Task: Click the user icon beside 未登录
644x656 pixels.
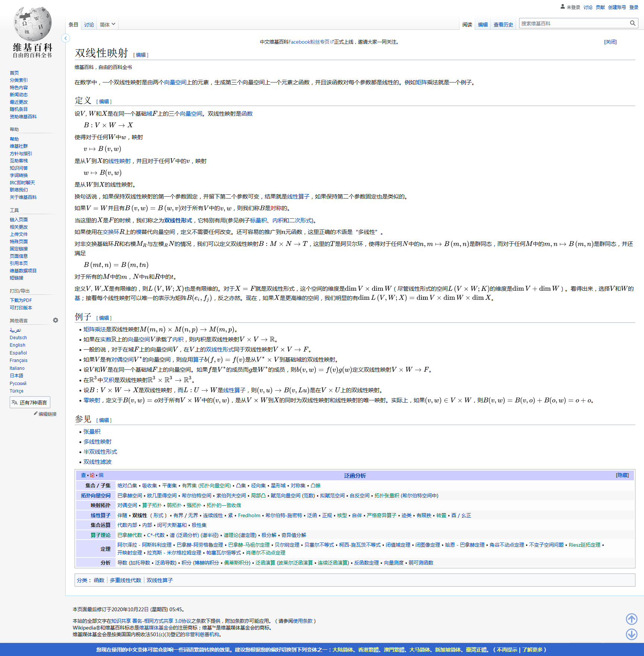Action: click(562, 7)
